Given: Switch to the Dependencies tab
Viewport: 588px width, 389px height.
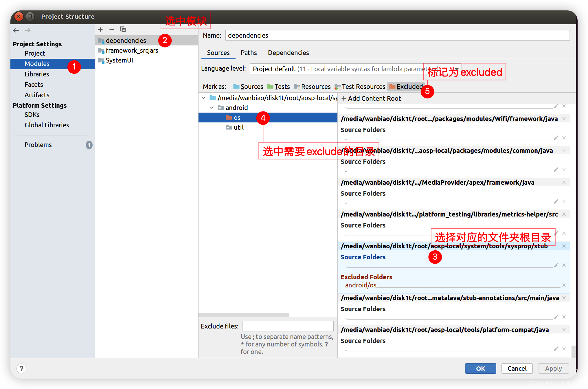Looking at the screenshot, I should pyautogui.click(x=288, y=53).
